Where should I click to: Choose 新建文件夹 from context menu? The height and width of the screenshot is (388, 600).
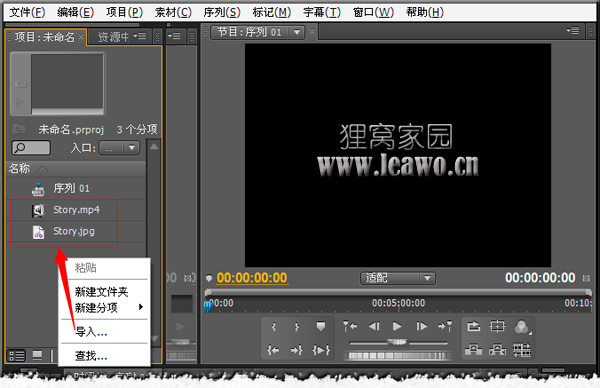coord(101,292)
